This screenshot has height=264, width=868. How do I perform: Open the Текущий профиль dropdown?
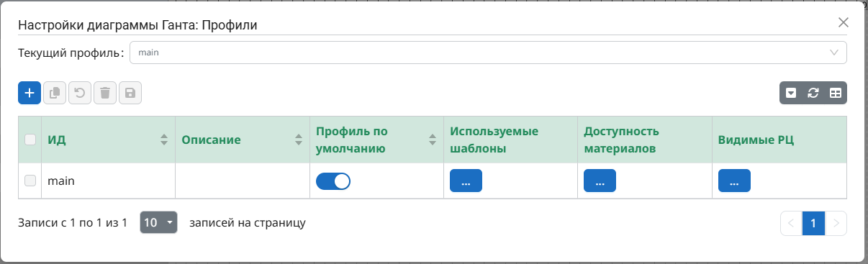point(488,53)
